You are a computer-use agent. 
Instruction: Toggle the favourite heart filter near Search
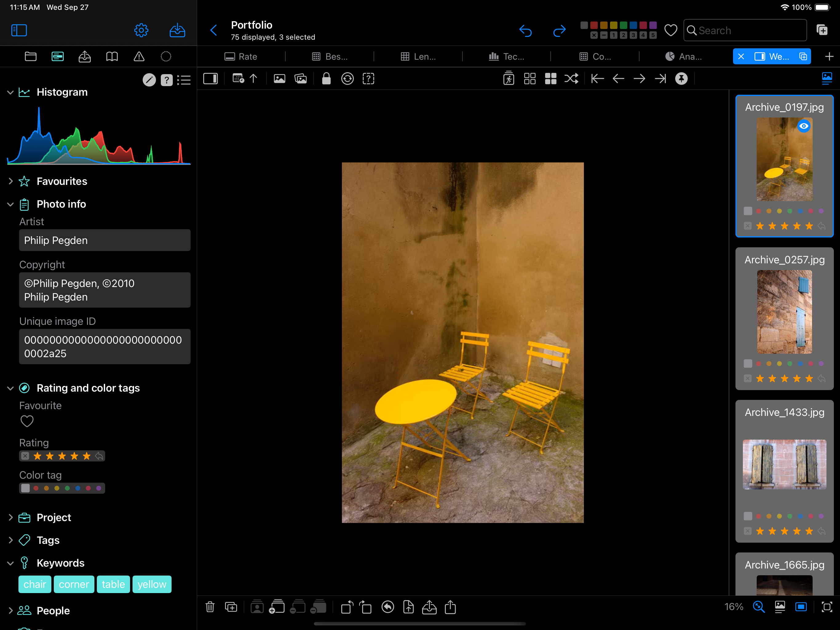click(x=671, y=30)
